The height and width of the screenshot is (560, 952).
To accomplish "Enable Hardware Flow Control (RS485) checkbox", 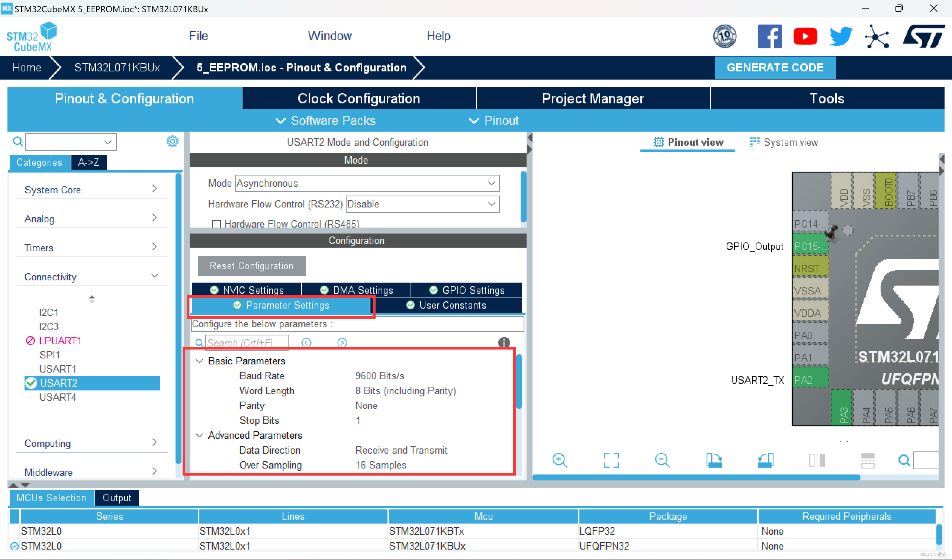I will 216,224.
